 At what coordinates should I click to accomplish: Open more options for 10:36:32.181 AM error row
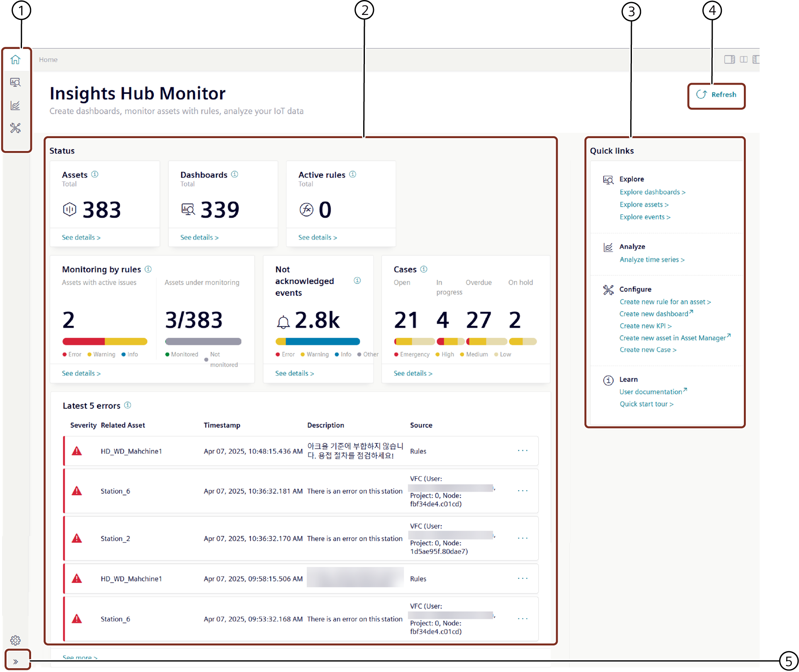[x=523, y=491]
